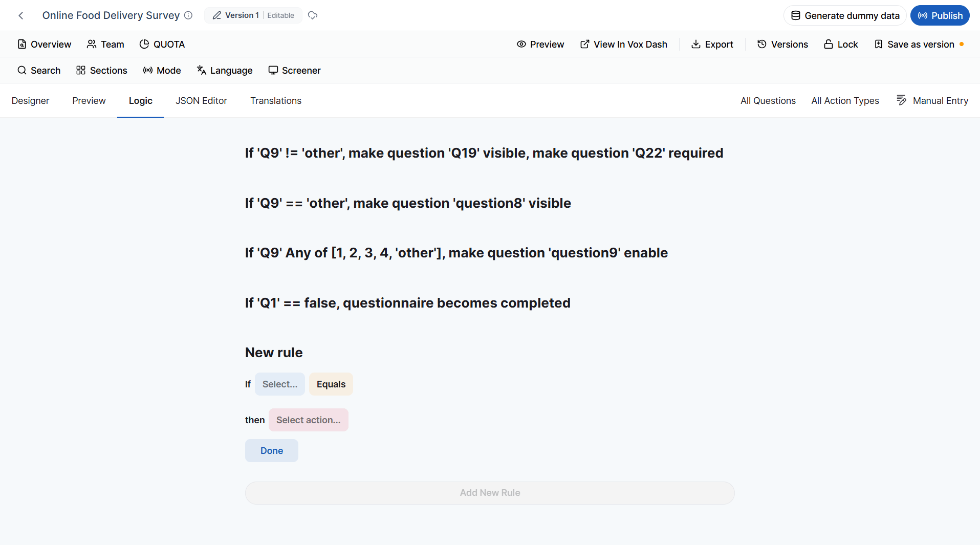Open View In Vox Dash

(623, 44)
